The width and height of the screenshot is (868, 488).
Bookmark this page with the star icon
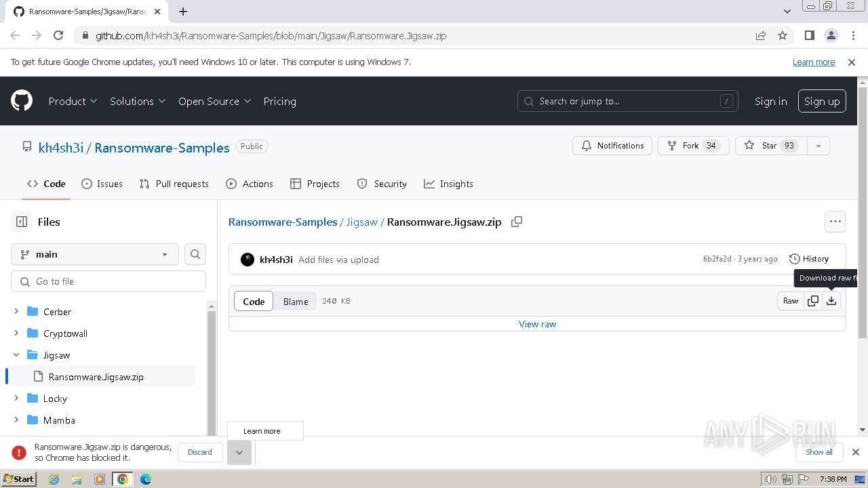(783, 35)
